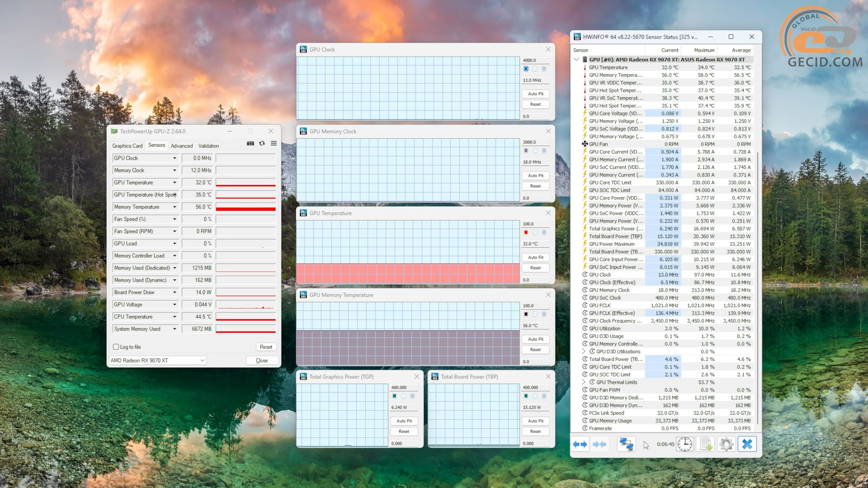
Task: Click Auto Fit in Total Graphics Power graph
Action: point(404,421)
